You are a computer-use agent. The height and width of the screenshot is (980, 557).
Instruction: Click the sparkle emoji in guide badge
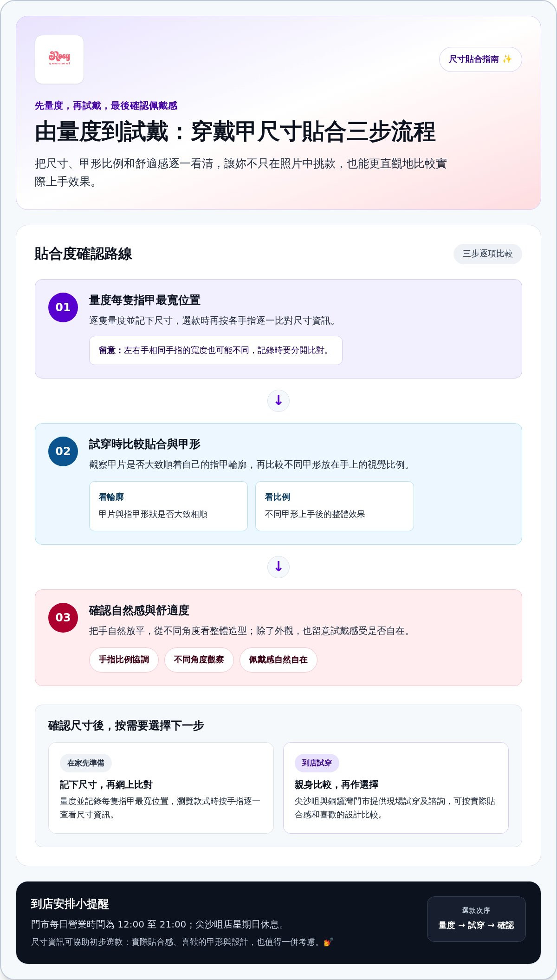point(507,59)
